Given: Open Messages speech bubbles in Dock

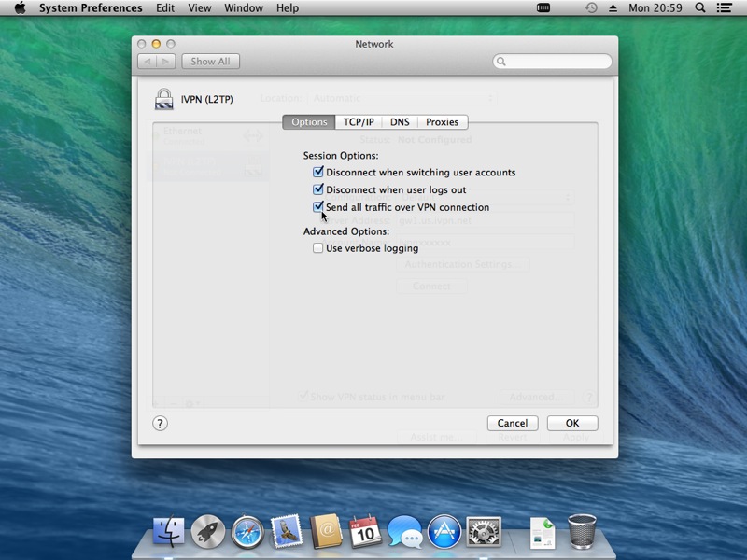Looking at the screenshot, I should tap(405, 531).
